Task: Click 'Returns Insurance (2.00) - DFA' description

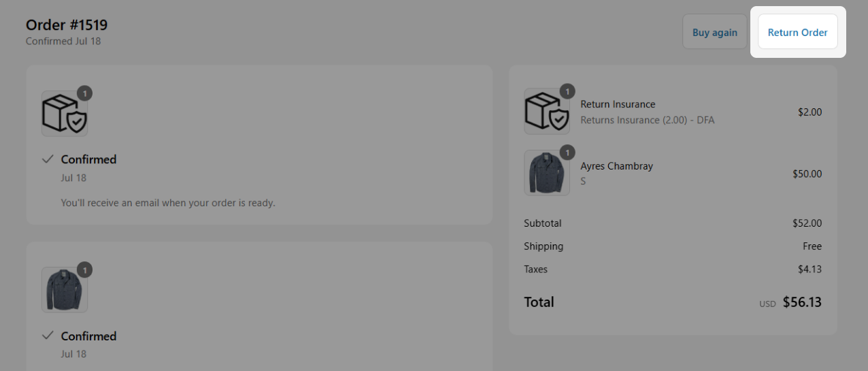Action: [647, 120]
